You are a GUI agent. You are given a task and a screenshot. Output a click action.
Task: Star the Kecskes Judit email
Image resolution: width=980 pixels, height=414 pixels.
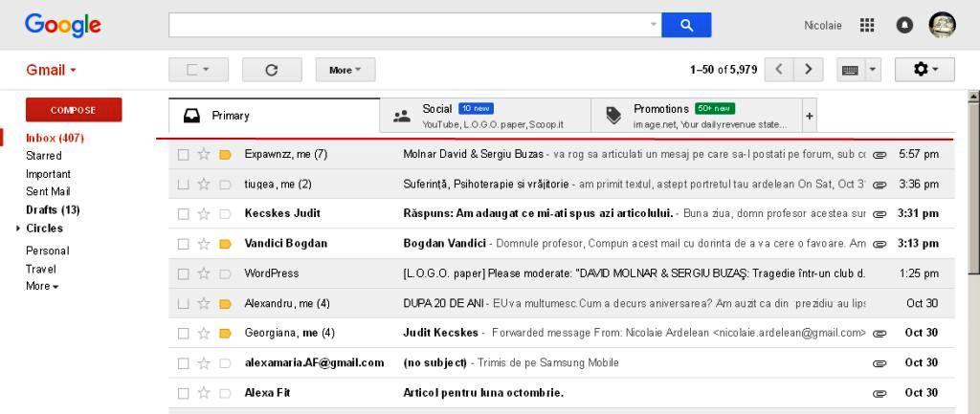(204, 213)
